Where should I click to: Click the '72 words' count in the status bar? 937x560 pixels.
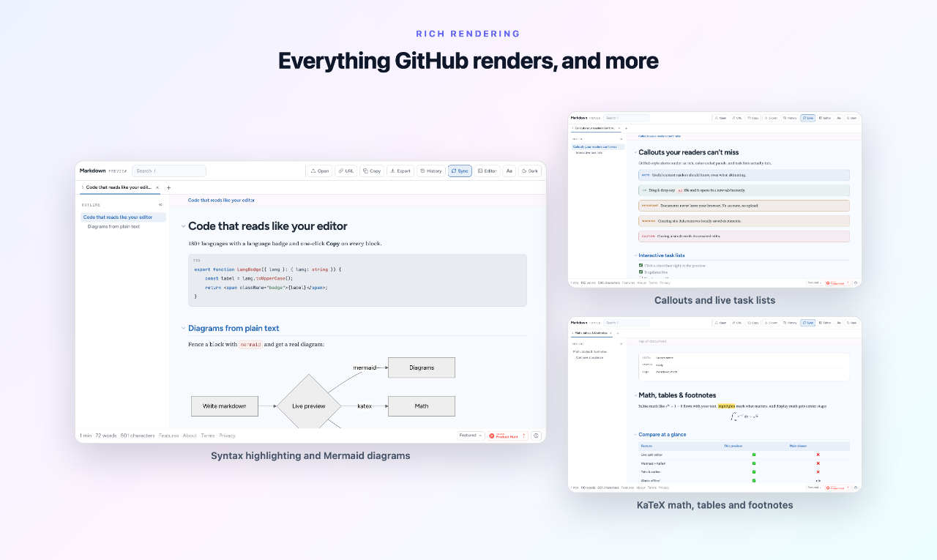click(x=106, y=436)
